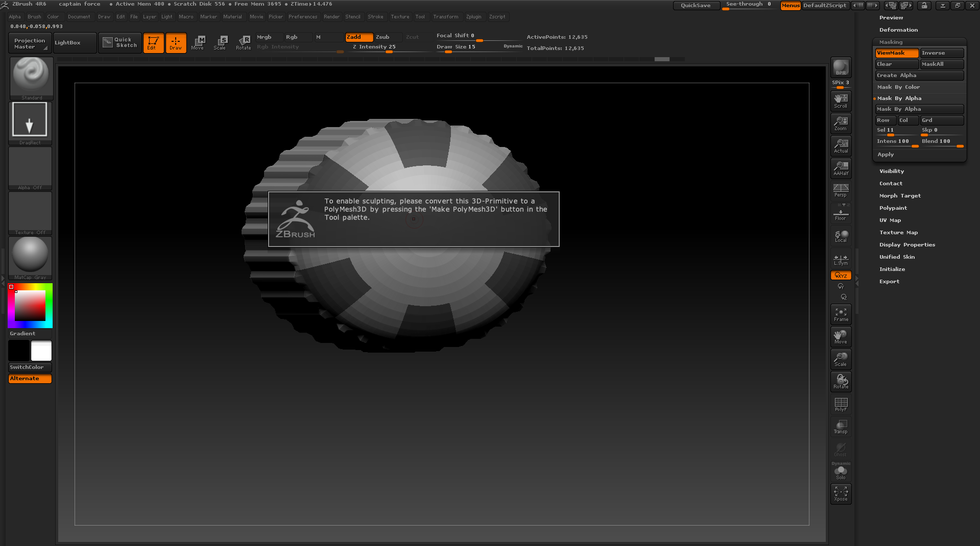This screenshot has height=546, width=980.
Task: Toggle Local transformations
Action: click(x=841, y=236)
